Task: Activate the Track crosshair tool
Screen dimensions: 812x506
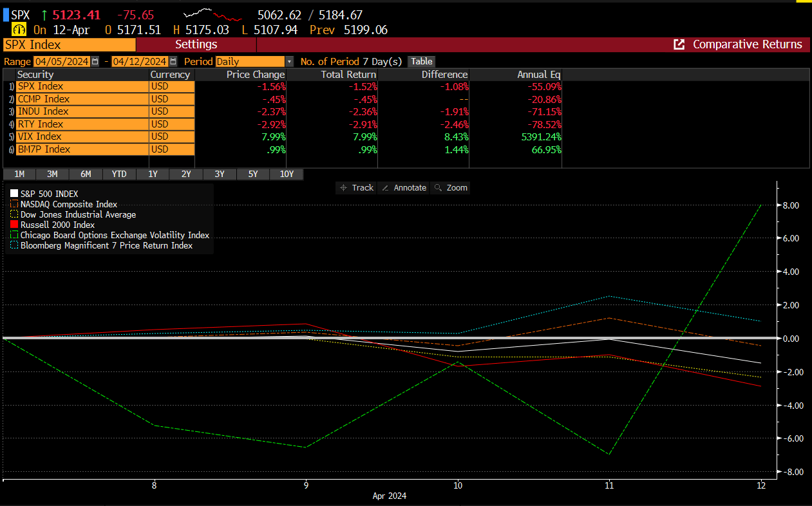Action: pyautogui.click(x=356, y=187)
